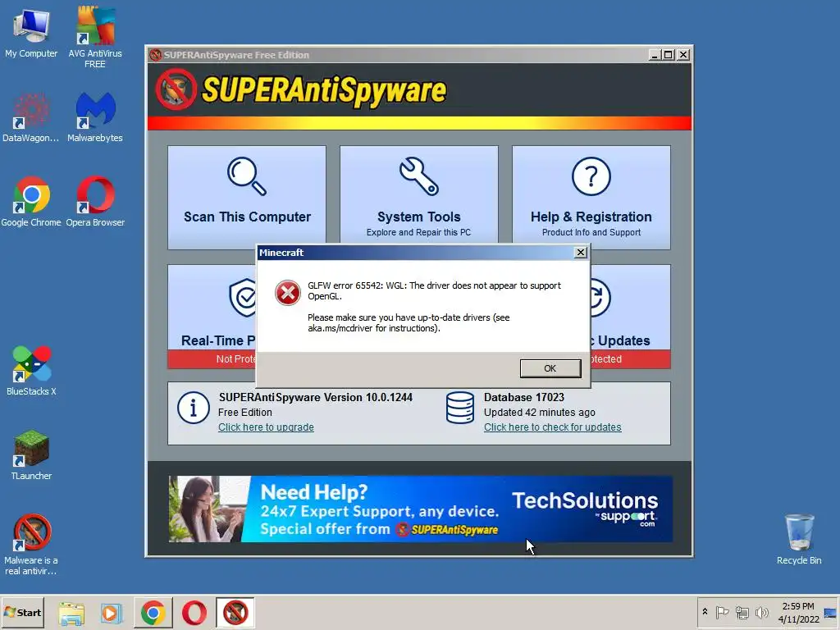
Task: Open file explorer from taskbar
Action: pos(71,613)
